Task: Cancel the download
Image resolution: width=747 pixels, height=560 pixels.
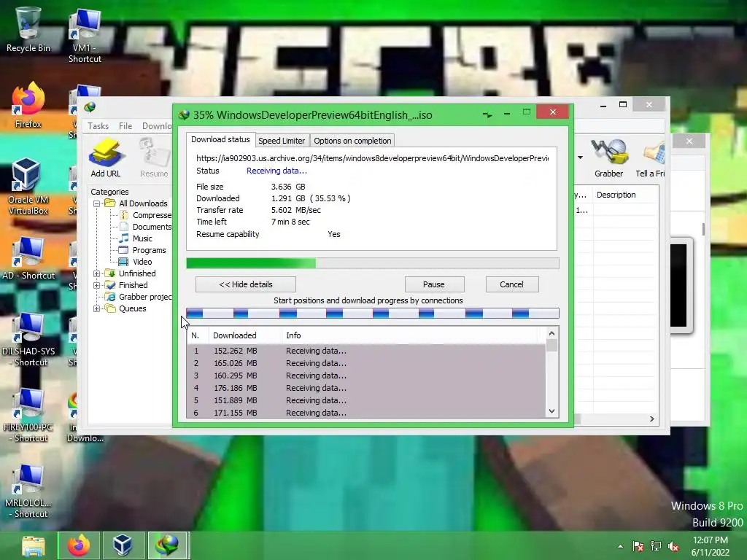Action: tap(511, 284)
